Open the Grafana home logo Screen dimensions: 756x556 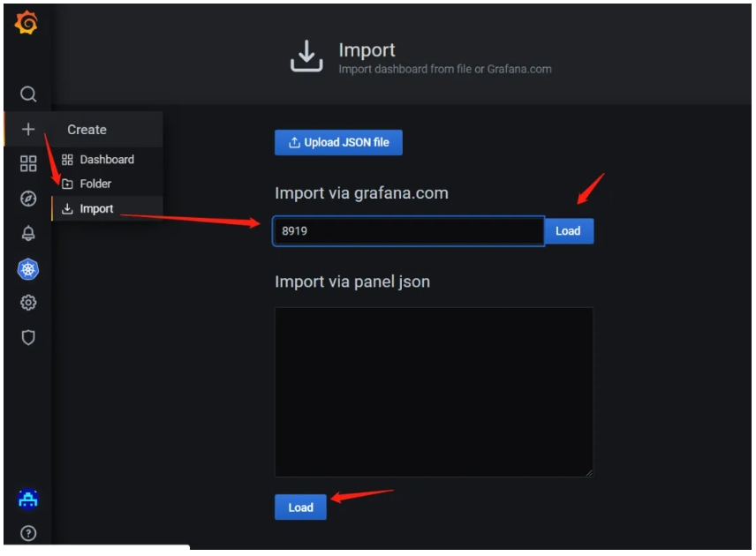(x=26, y=23)
